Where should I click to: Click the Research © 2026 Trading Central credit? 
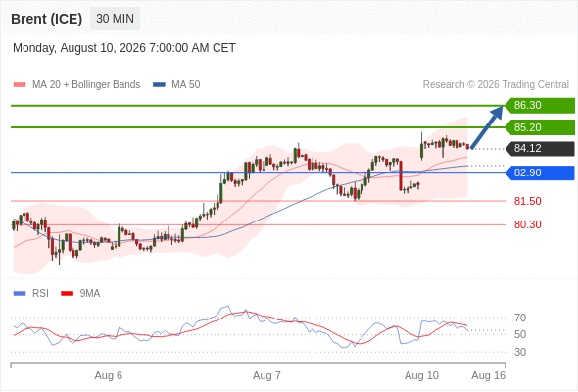pos(496,85)
